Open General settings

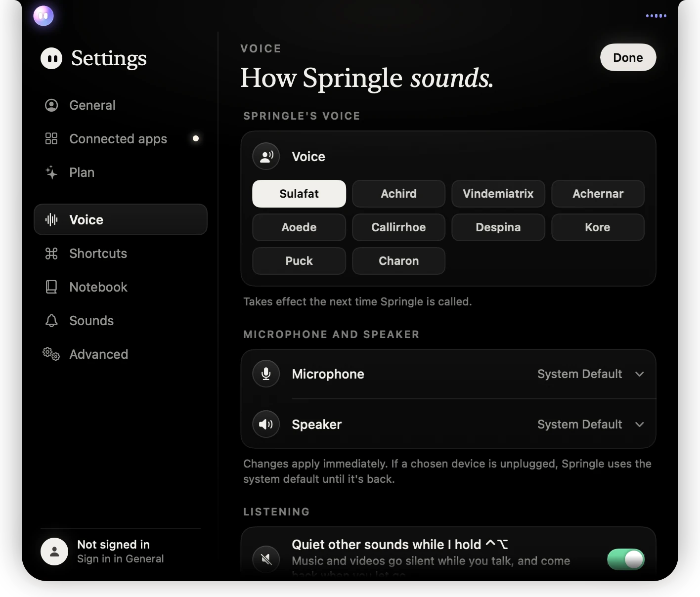(x=121, y=105)
